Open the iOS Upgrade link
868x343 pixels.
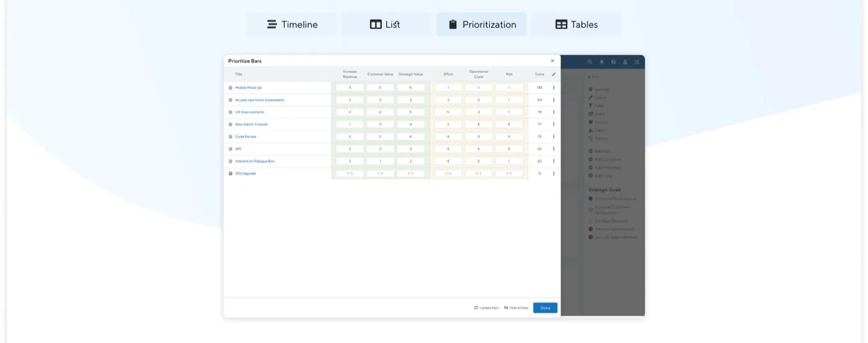(x=246, y=173)
